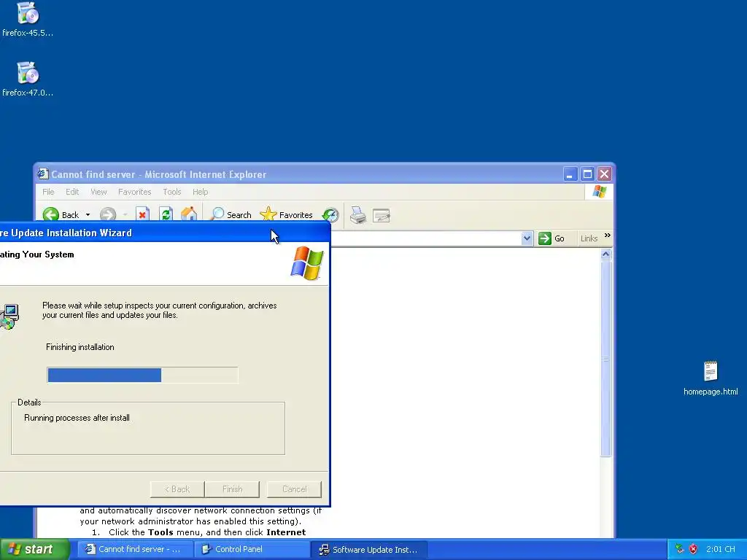Open the View menu in Internet Explorer
747x560 pixels.
[98, 192]
